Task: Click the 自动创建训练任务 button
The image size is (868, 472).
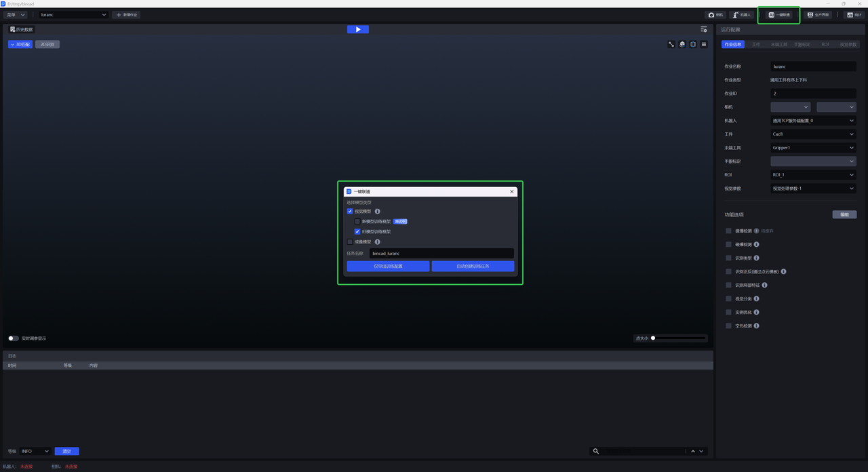Action: point(473,267)
